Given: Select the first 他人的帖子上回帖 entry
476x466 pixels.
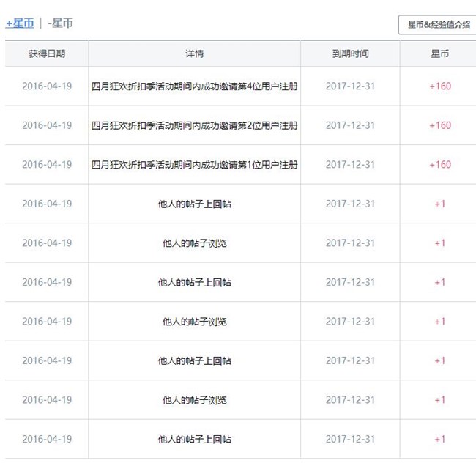Looking at the screenshot, I should (x=194, y=204).
